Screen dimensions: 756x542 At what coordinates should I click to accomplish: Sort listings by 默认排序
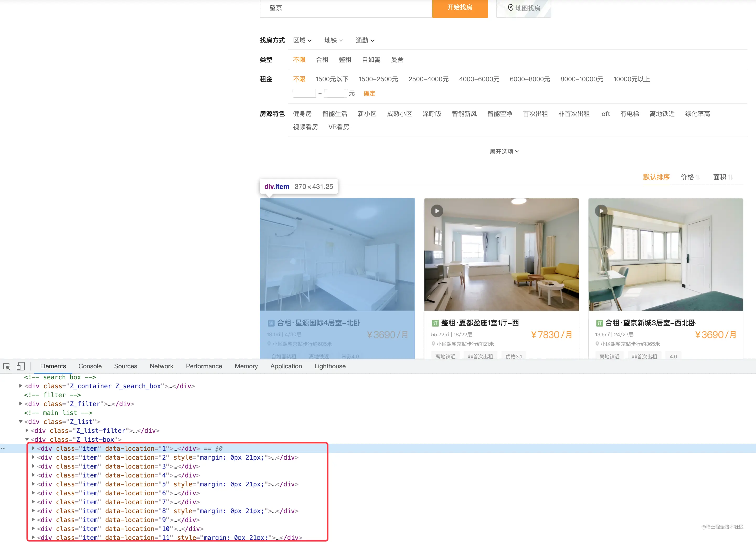tap(656, 177)
